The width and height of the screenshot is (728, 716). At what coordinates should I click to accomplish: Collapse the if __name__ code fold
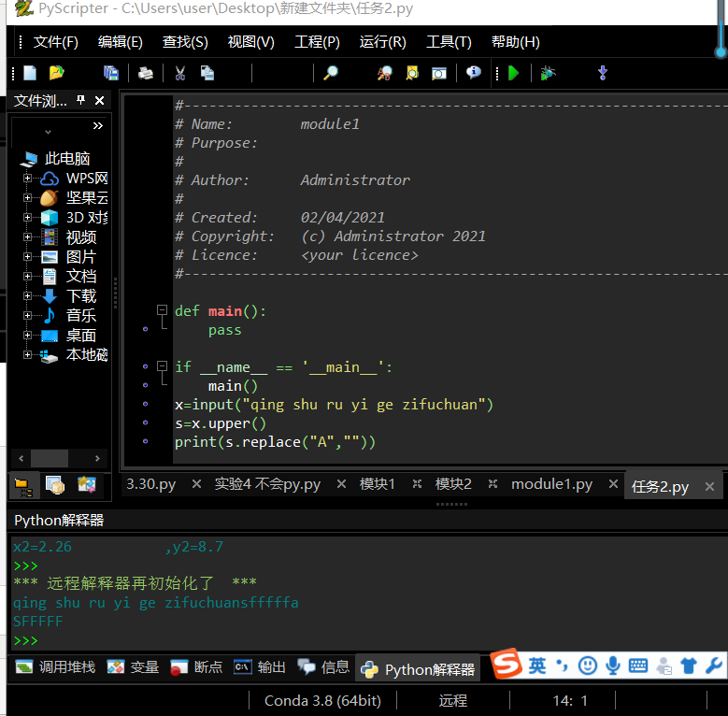coord(162,365)
